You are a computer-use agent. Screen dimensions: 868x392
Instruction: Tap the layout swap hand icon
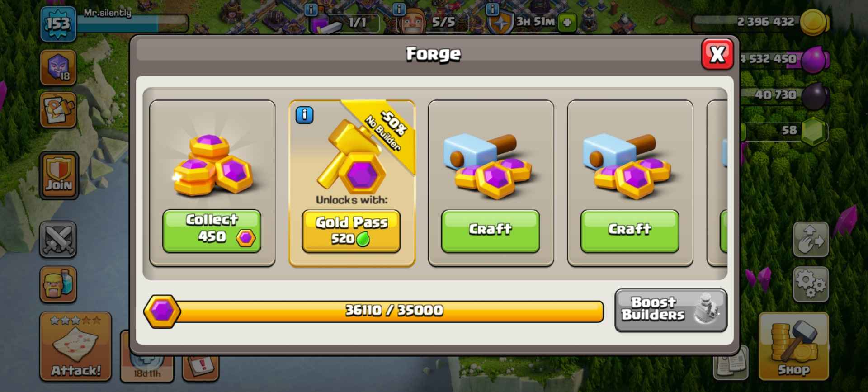(x=811, y=239)
